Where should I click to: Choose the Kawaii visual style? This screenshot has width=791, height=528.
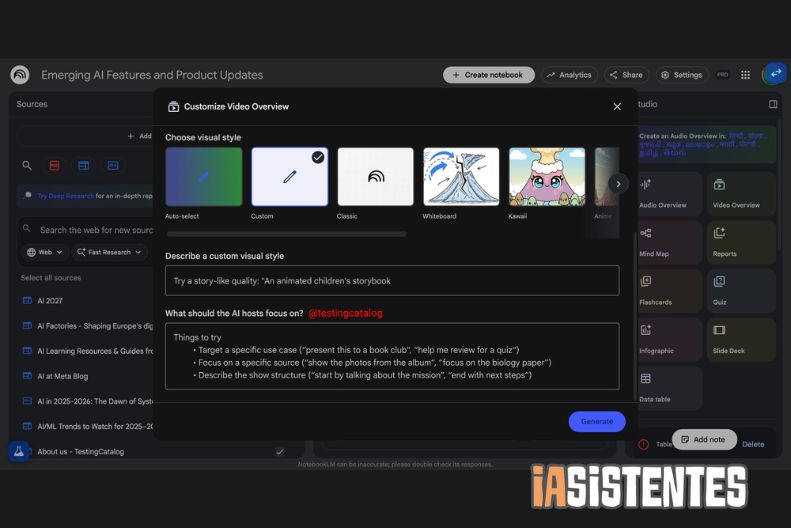[547, 177]
